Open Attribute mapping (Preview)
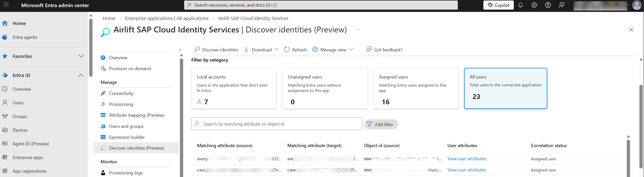 pyautogui.click(x=136, y=115)
